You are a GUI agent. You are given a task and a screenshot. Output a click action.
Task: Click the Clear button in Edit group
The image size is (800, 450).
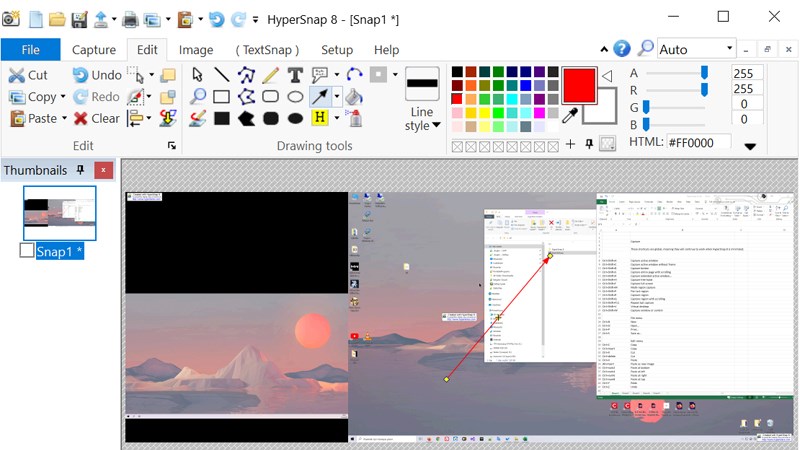[x=96, y=118]
